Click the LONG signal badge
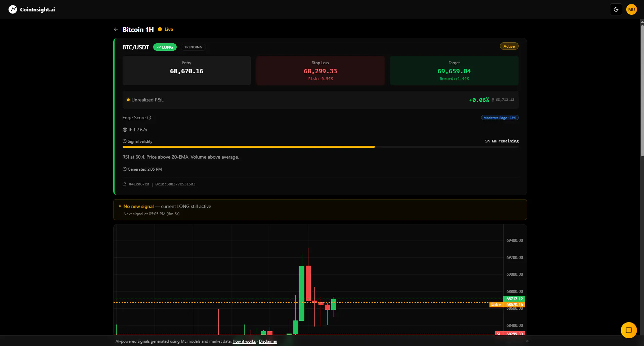Screen dimensions: 644x346 pos(165,47)
